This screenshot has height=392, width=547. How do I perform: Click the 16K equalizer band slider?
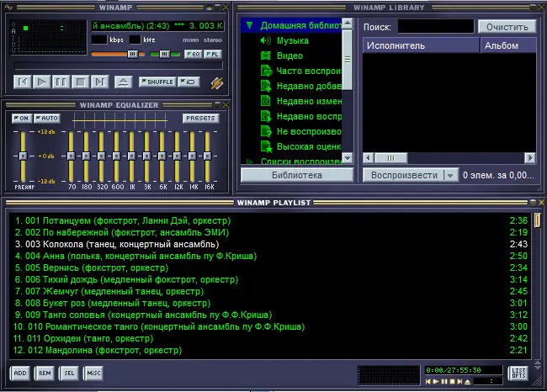coord(207,156)
